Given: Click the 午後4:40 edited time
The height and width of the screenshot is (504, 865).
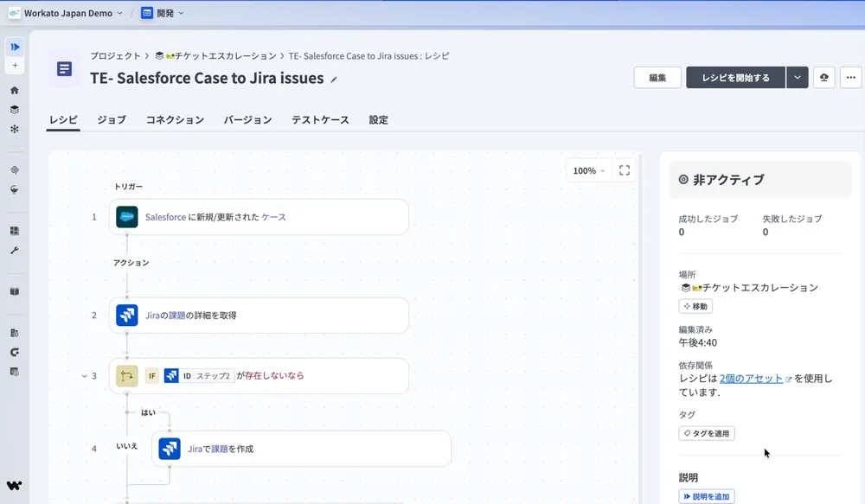Looking at the screenshot, I should [x=698, y=343].
